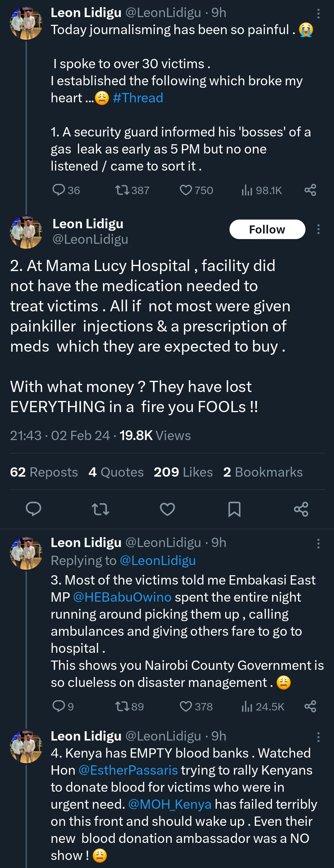Like the Mama Lucy Hospital tweet

(167, 509)
